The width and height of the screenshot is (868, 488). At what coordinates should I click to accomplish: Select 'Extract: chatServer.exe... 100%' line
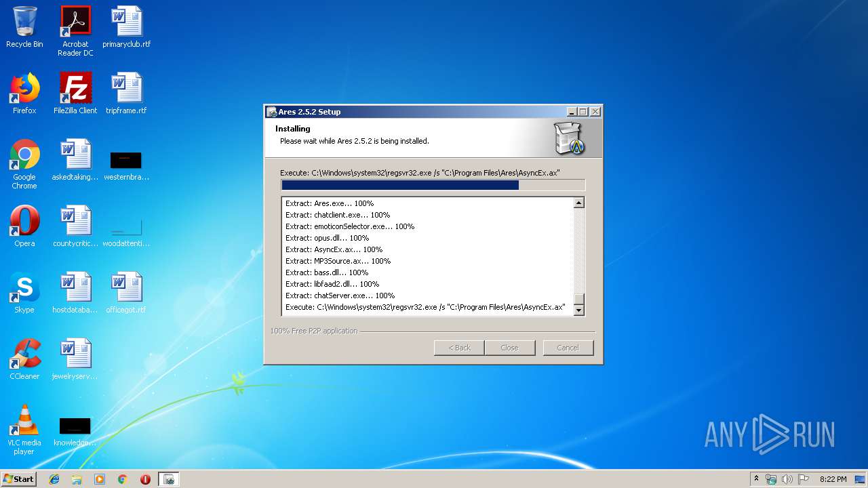pos(340,296)
